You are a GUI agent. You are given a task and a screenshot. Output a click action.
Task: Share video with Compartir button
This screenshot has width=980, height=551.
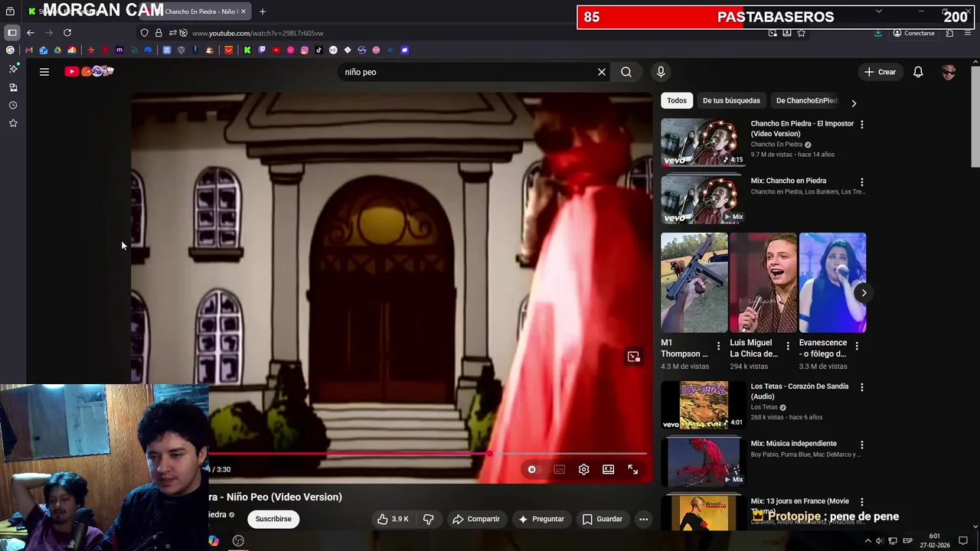click(x=475, y=519)
